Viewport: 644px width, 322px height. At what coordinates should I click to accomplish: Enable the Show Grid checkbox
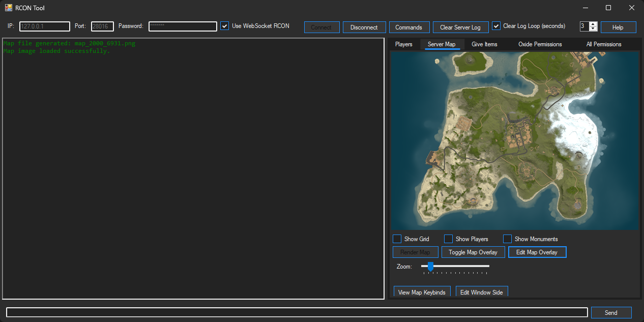(397, 239)
